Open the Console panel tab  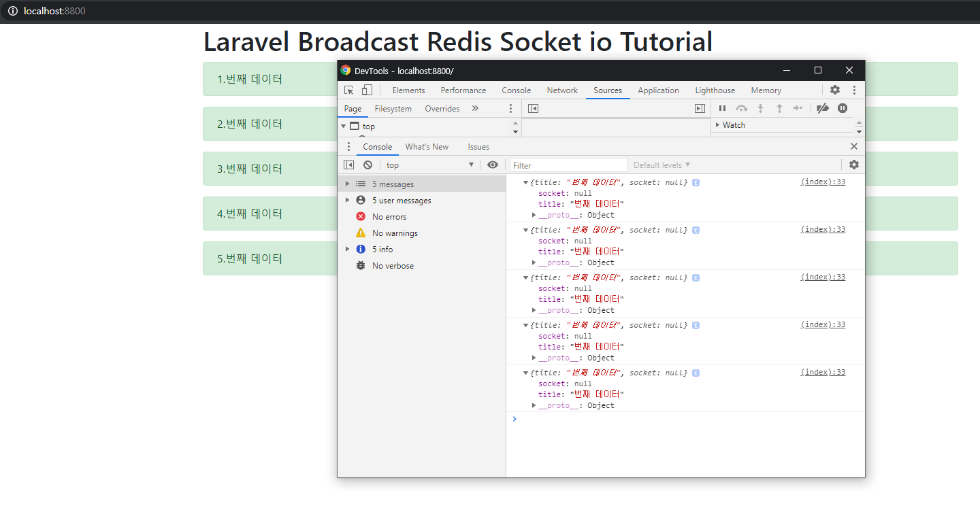517,90
